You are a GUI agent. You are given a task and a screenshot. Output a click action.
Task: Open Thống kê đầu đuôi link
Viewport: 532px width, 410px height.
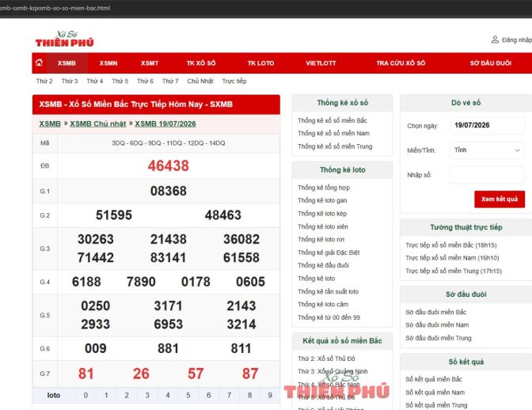click(323, 265)
